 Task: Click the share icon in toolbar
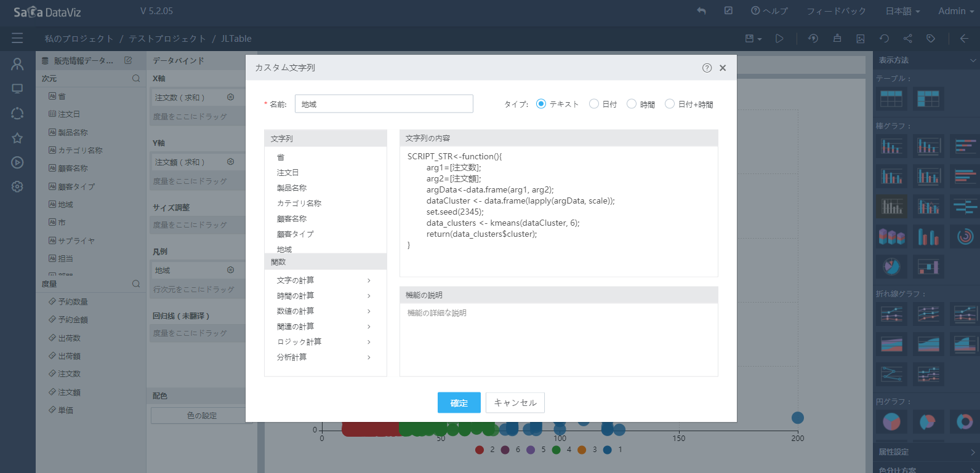point(907,39)
